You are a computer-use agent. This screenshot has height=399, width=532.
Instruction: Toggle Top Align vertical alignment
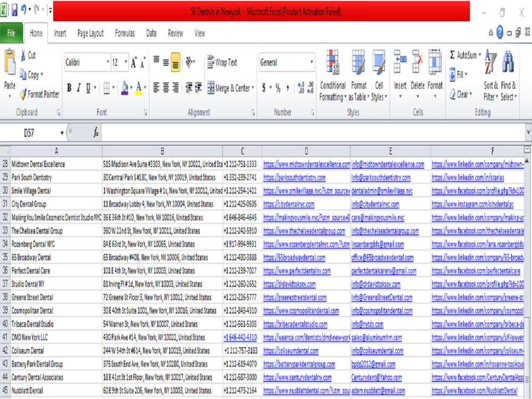pyautogui.click(x=156, y=60)
